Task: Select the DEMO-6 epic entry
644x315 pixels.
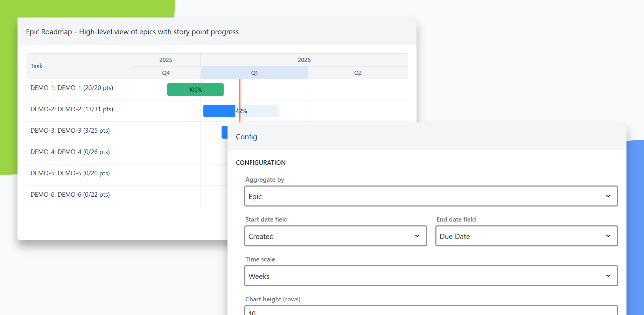Action: pyautogui.click(x=70, y=194)
